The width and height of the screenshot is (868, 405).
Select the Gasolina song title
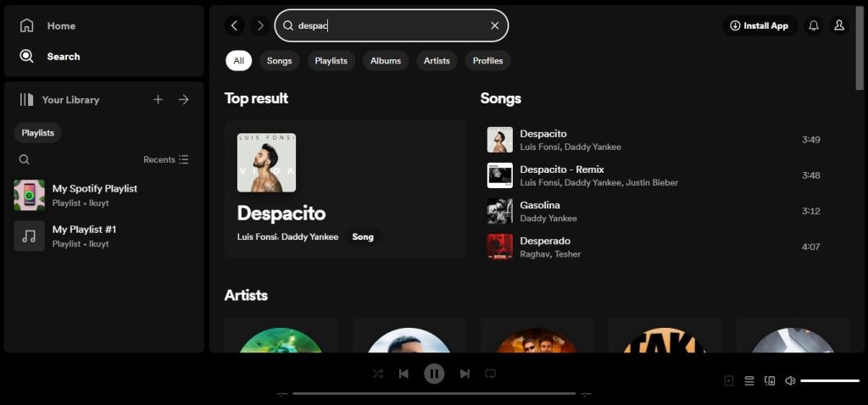coord(540,205)
